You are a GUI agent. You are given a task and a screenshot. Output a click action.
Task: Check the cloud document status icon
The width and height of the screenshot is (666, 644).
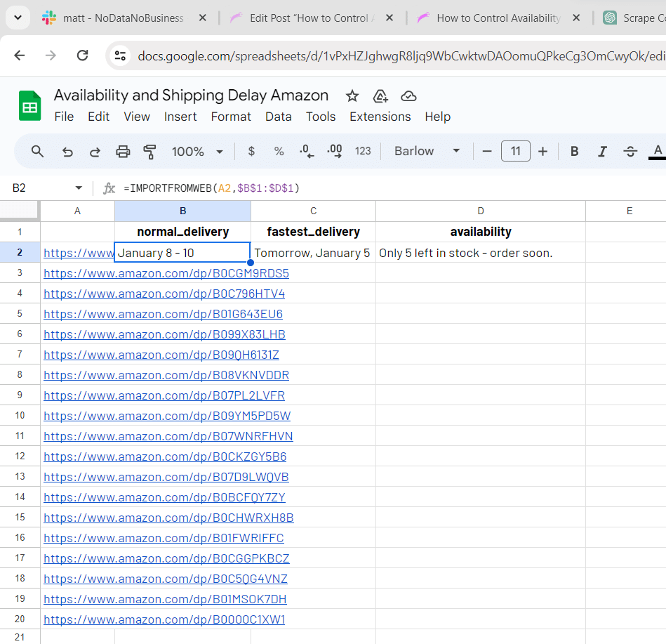(x=408, y=96)
